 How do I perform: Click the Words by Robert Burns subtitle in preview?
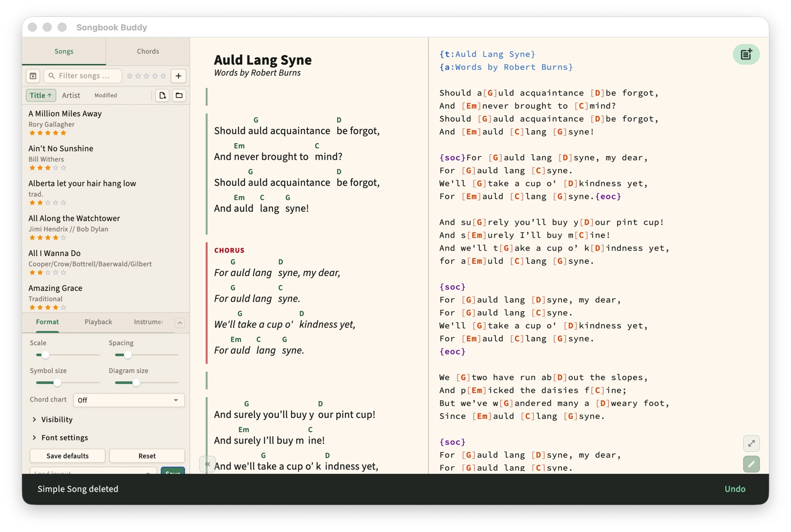pyautogui.click(x=257, y=73)
